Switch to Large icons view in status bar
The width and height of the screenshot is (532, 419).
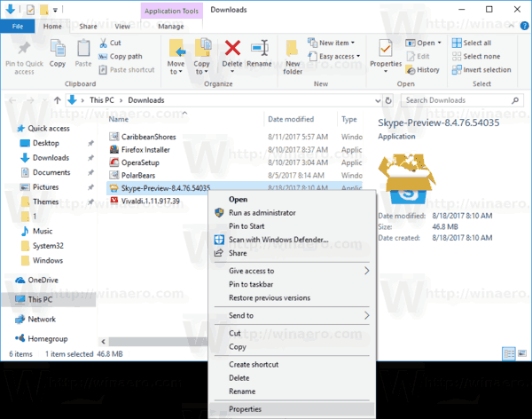[522, 354]
